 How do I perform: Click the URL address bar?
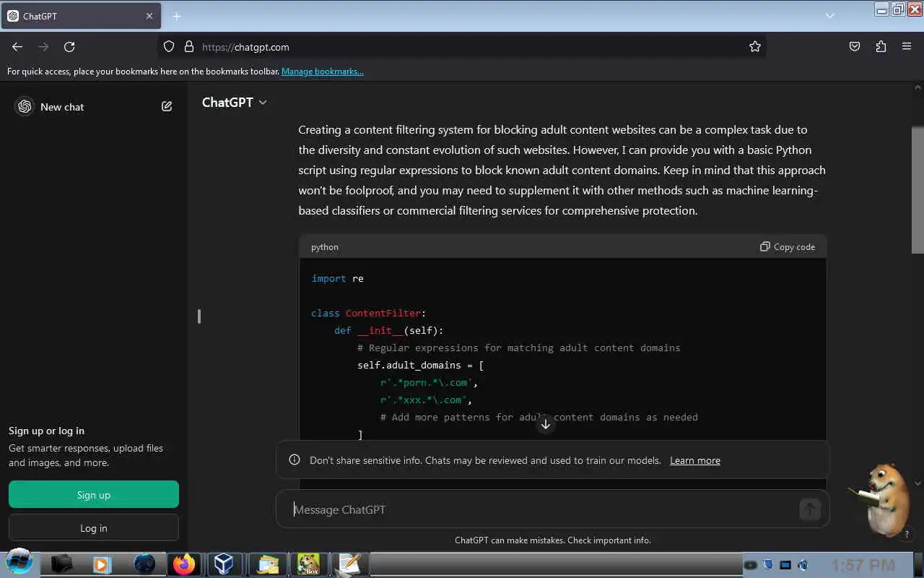point(462,46)
